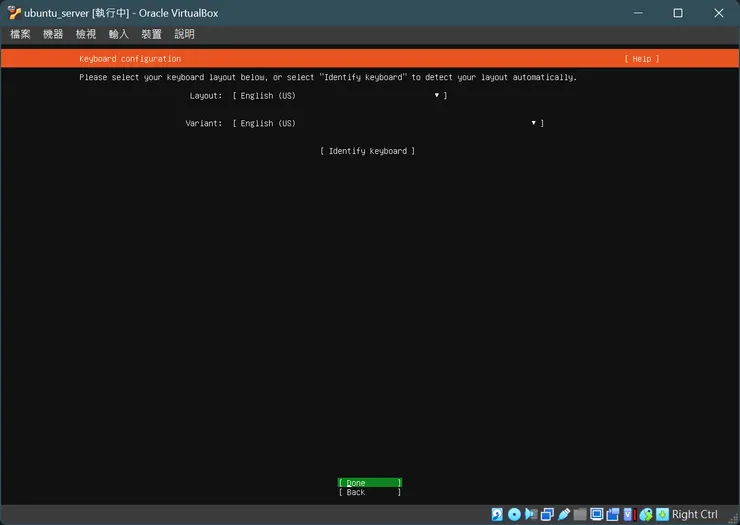Click the screen recording status icon
The height and width of the screenshot is (525, 740).
tap(613, 514)
